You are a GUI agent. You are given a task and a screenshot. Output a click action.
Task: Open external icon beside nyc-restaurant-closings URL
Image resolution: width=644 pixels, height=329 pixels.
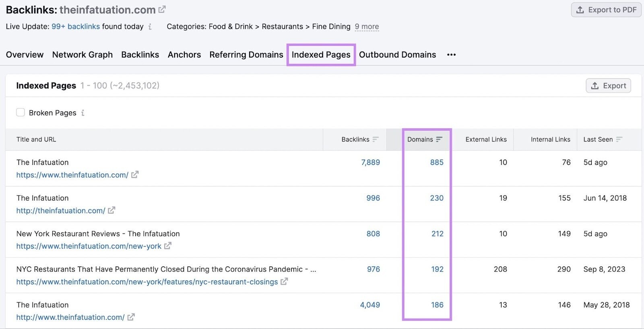click(x=284, y=282)
